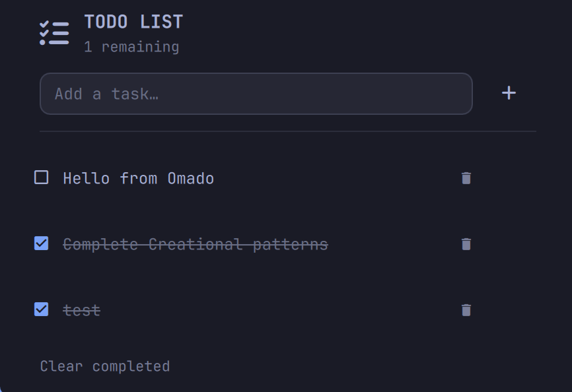Select the 'Hello from Omado' task text

[x=138, y=179]
